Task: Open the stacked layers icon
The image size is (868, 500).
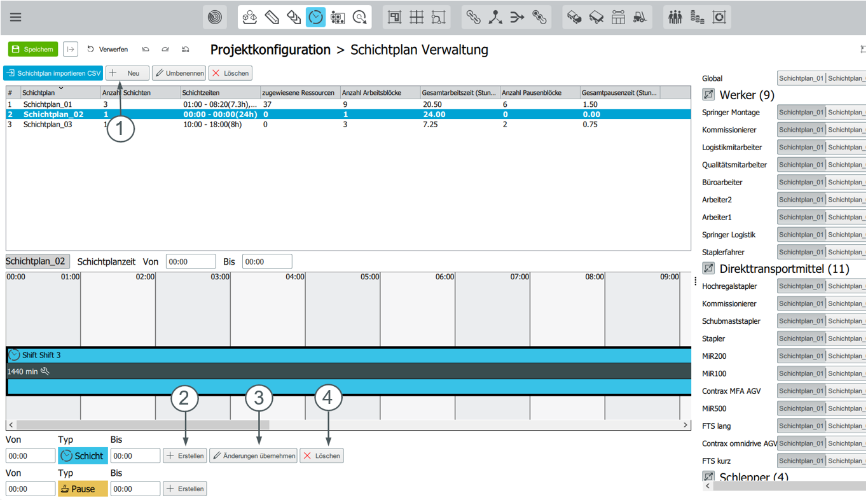Action: [294, 17]
